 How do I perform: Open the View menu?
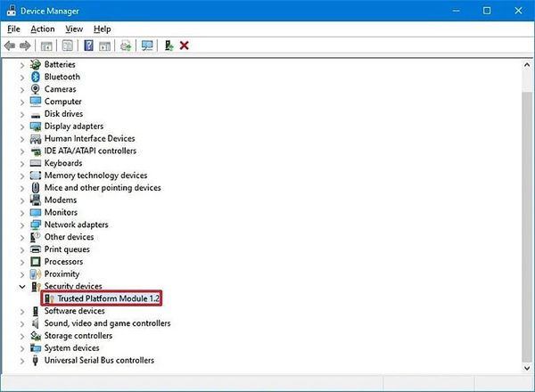point(73,29)
